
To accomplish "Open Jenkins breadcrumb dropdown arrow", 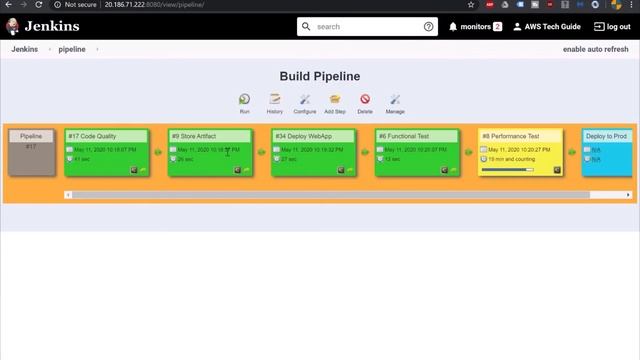I will pos(50,49).
